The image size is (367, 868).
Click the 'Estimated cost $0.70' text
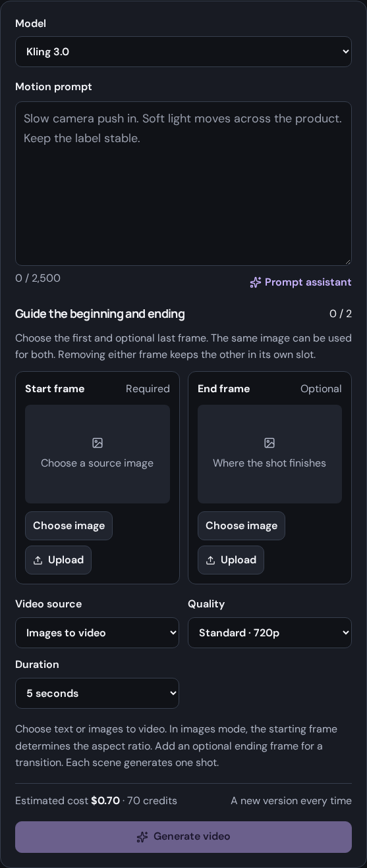pos(67,801)
